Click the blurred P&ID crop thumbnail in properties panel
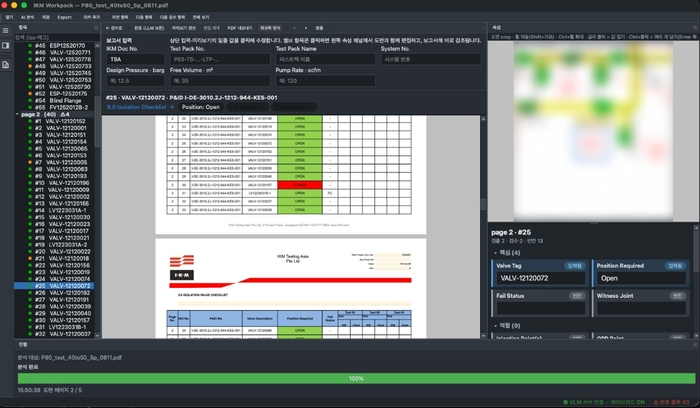 click(593, 130)
